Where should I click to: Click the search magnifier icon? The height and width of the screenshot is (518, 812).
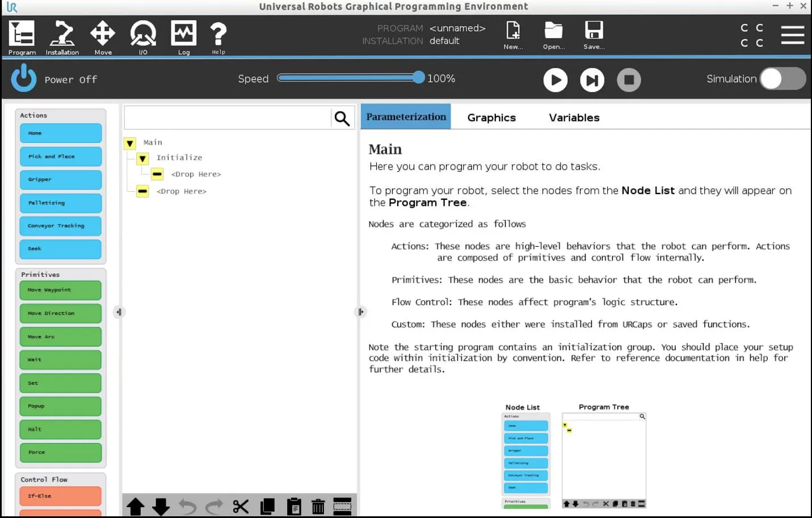tap(342, 118)
